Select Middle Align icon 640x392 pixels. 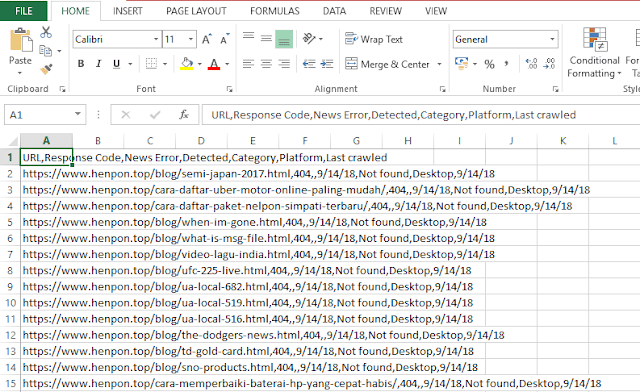[266, 39]
